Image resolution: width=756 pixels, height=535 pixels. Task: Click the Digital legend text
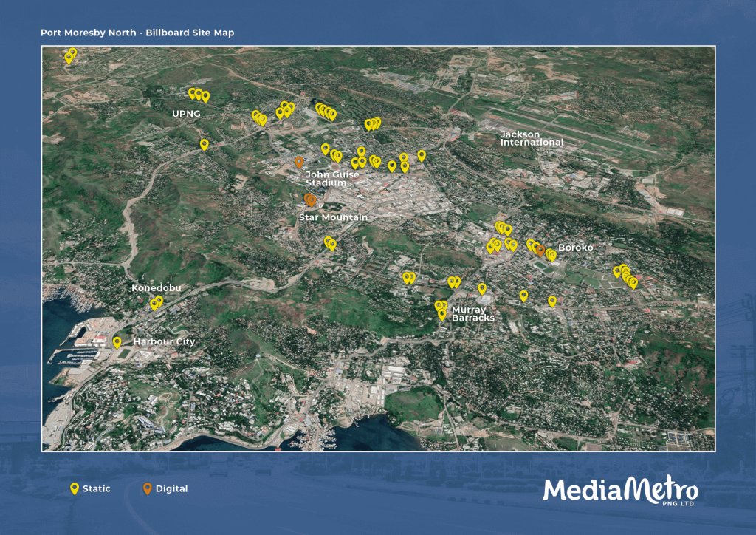[171, 488]
